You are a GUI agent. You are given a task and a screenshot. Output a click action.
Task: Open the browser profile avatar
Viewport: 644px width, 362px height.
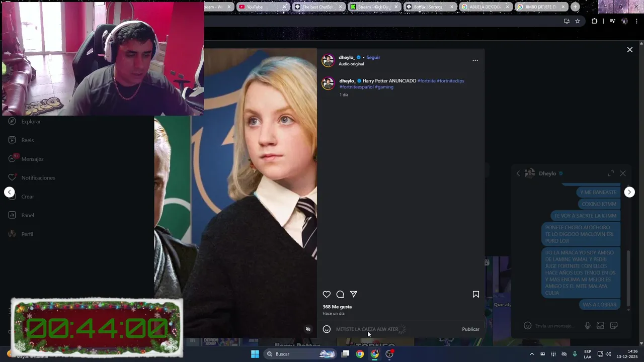point(624,21)
